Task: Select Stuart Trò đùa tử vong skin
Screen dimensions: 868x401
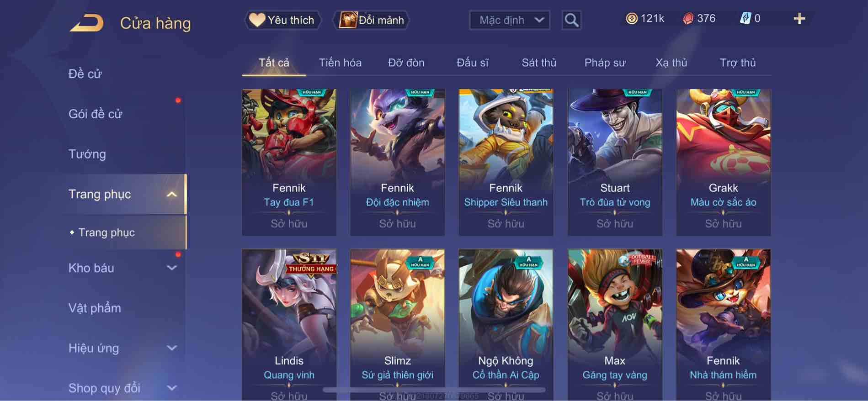Action: click(615, 162)
